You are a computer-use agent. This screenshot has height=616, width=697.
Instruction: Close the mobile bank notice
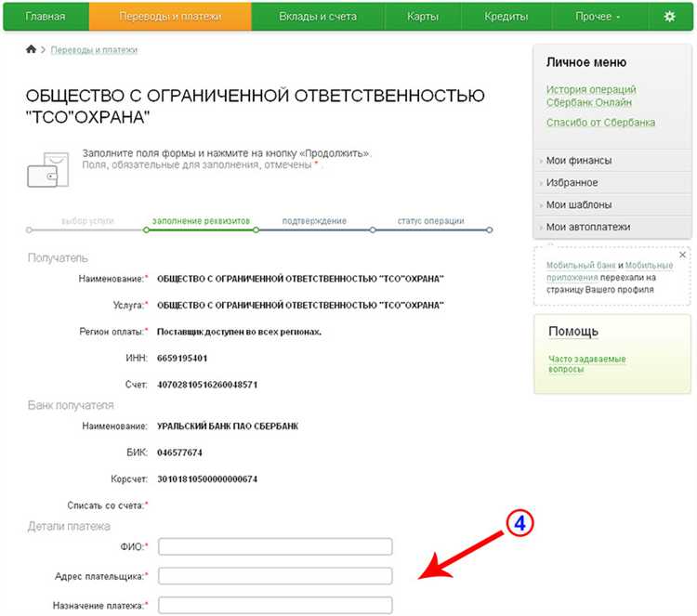[x=682, y=255]
